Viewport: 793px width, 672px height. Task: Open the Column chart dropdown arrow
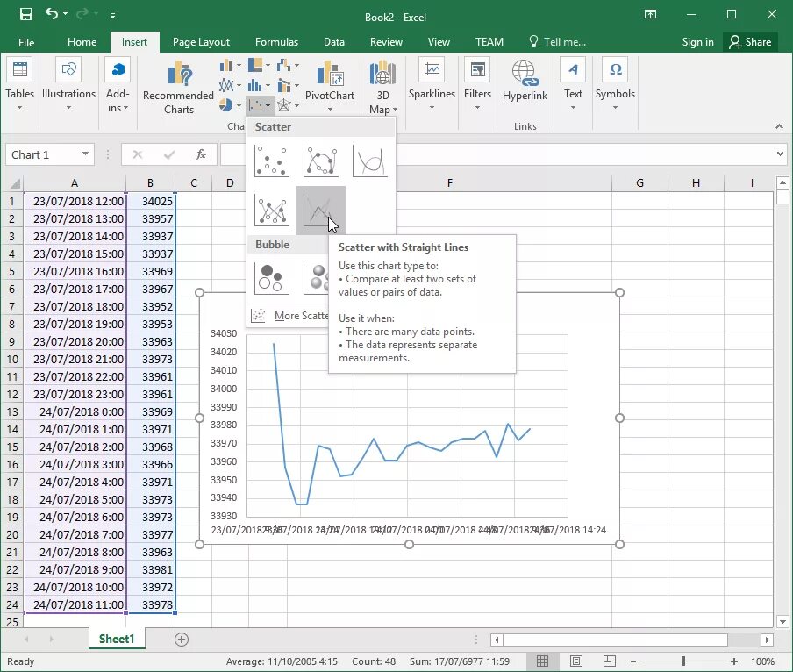pos(239,65)
